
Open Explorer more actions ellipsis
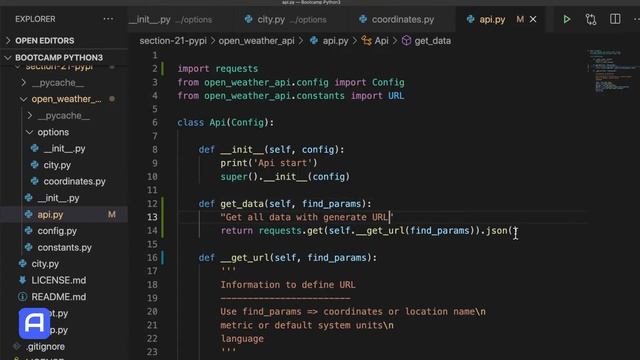tap(108, 19)
